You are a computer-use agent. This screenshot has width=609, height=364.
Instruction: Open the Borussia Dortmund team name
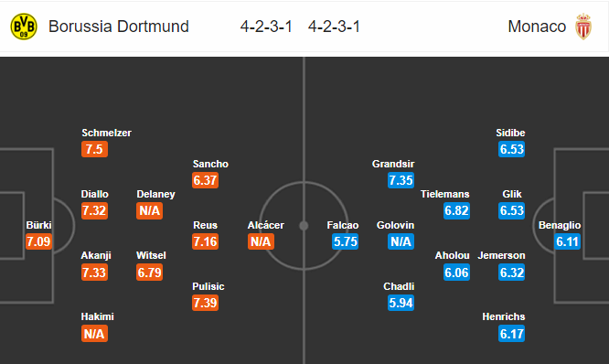[x=119, y=27]
